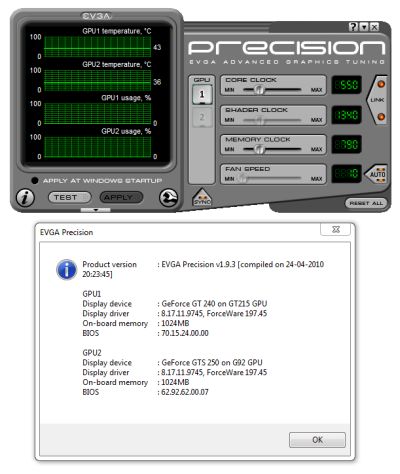This screenshot has width=400, height=474.
Task: Close the Precision main window
Action: click(x=374, y=27)
